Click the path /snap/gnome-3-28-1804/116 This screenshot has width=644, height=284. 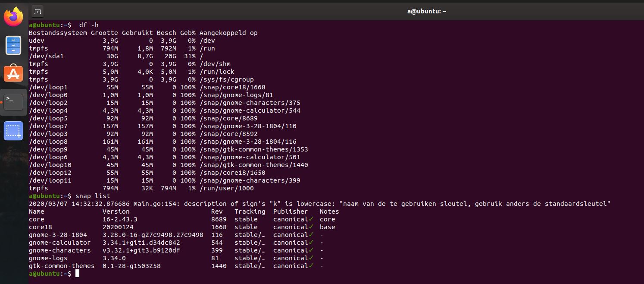(x=248, y=142)
